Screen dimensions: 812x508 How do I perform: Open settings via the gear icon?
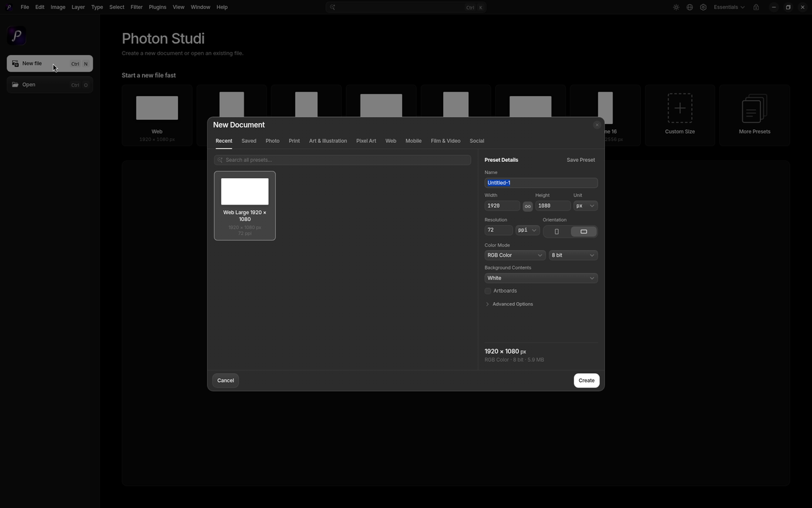704,7
